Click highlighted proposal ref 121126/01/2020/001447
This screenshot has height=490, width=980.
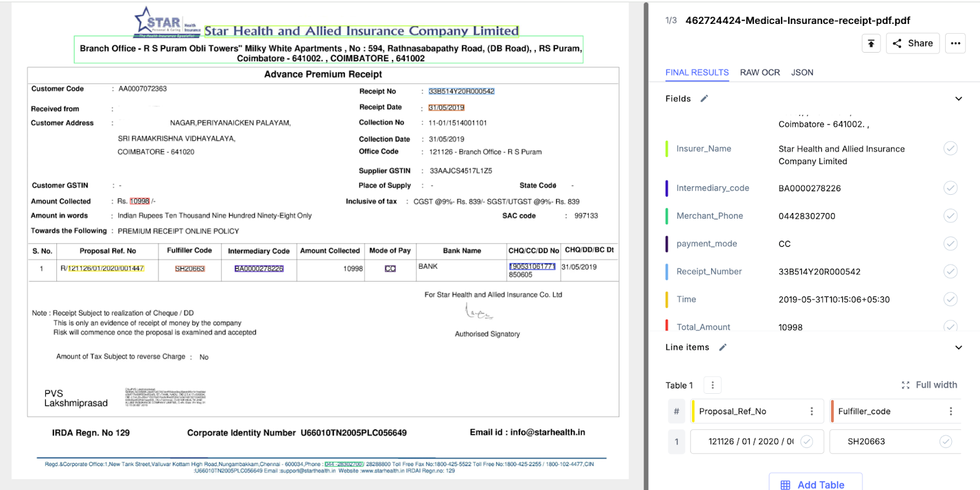[x=105, y=268]
